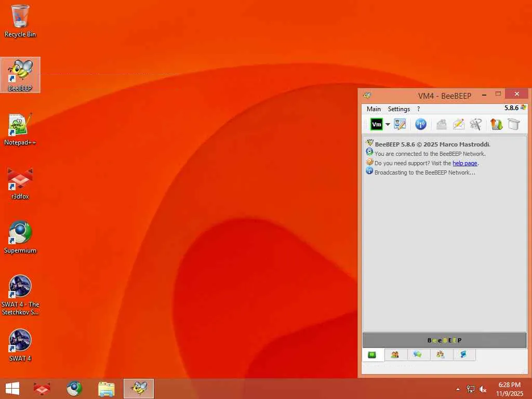This screenshot has height=399, width=532.
Task: Click the BeeBEEP 5.8.6 copyright line
Action: point(433,144)
